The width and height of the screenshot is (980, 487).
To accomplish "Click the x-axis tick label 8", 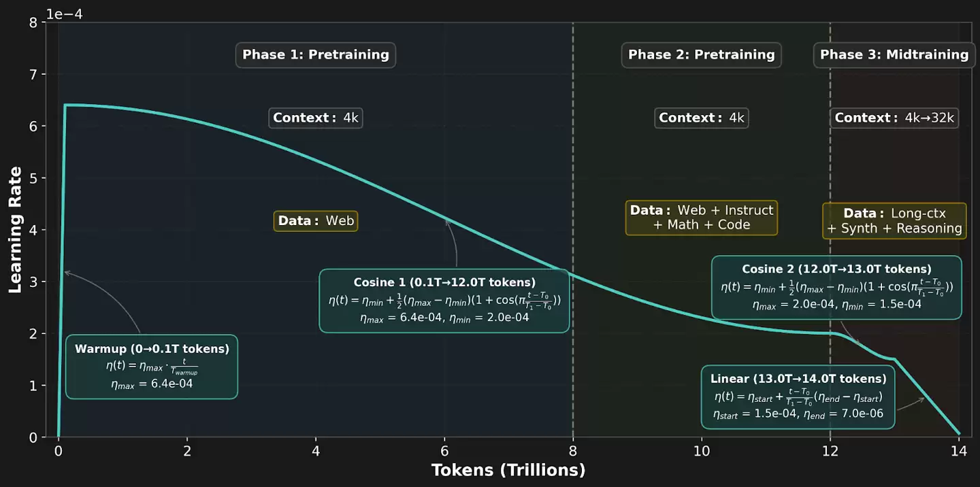I will [x=573, y=452].
